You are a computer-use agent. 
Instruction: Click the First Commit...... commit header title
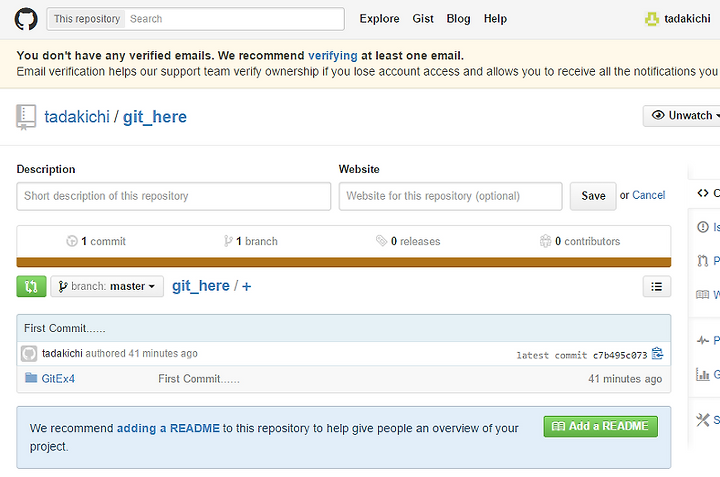[x=65, y=328]
